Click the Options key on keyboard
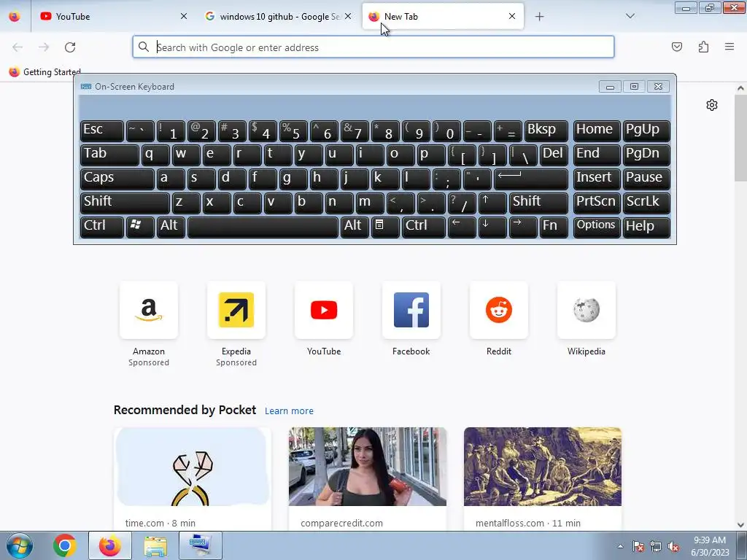The width and height of the screenshot is (747, 560). (x=597, y=226)
